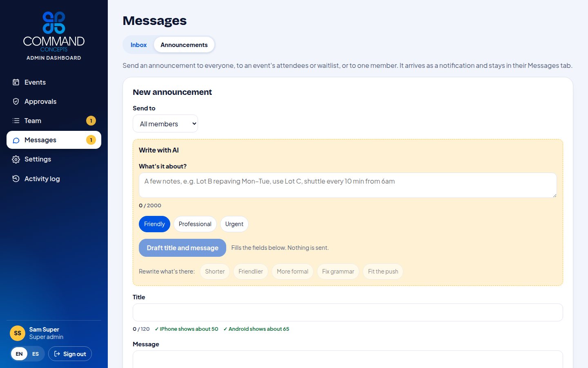Click the SS user avatar
The width and height of the screenshot is (588, 368).
click(18, 333)
